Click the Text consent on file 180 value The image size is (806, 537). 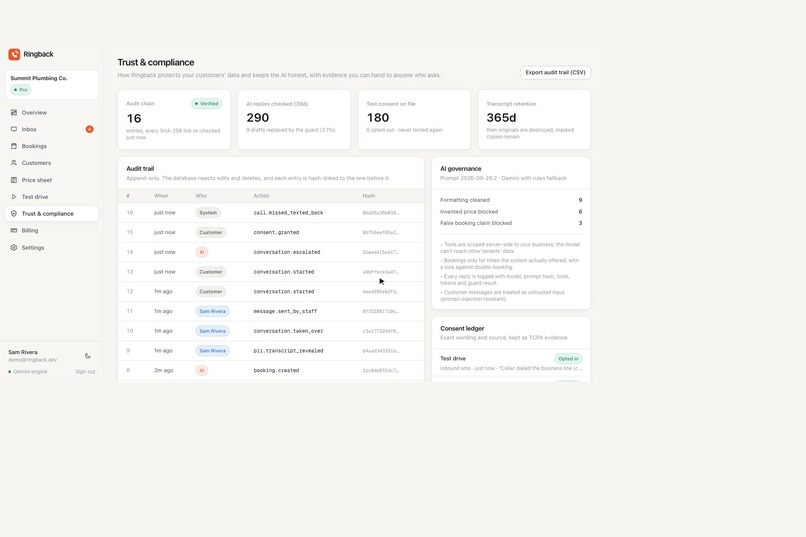(x=378, y=118)
